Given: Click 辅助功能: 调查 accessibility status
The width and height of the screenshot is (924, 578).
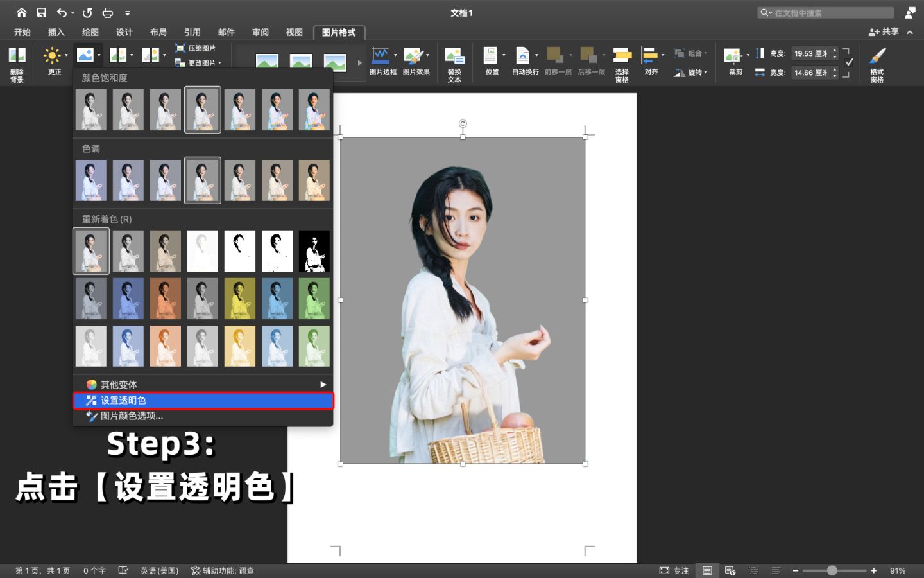Looking at the screenshot, I should pos(223,570).
